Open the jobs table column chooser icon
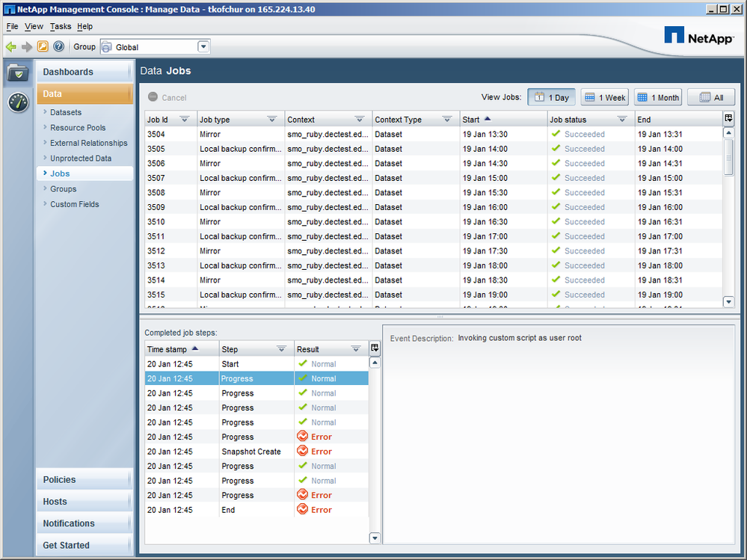The height and width of the screenshot is (560, 747). coord(729,119)
